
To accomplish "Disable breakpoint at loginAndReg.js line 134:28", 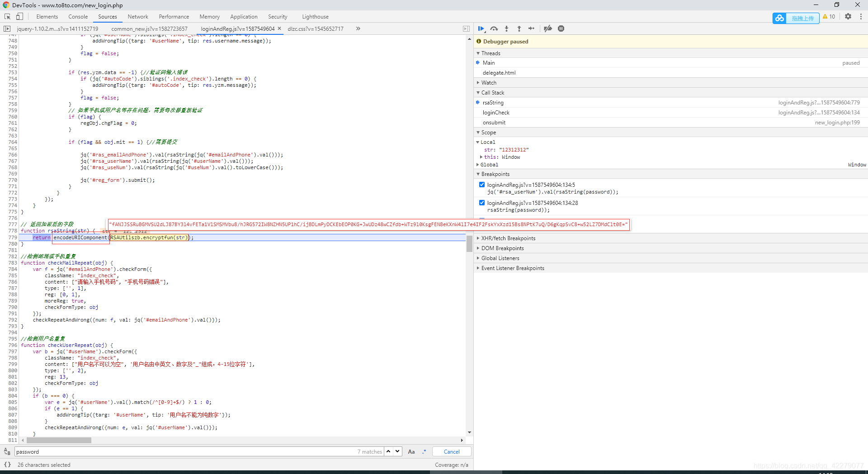I will click(x=482, y=203).
